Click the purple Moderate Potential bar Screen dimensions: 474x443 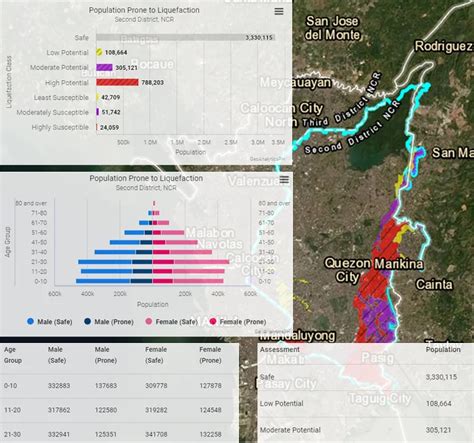104,67
